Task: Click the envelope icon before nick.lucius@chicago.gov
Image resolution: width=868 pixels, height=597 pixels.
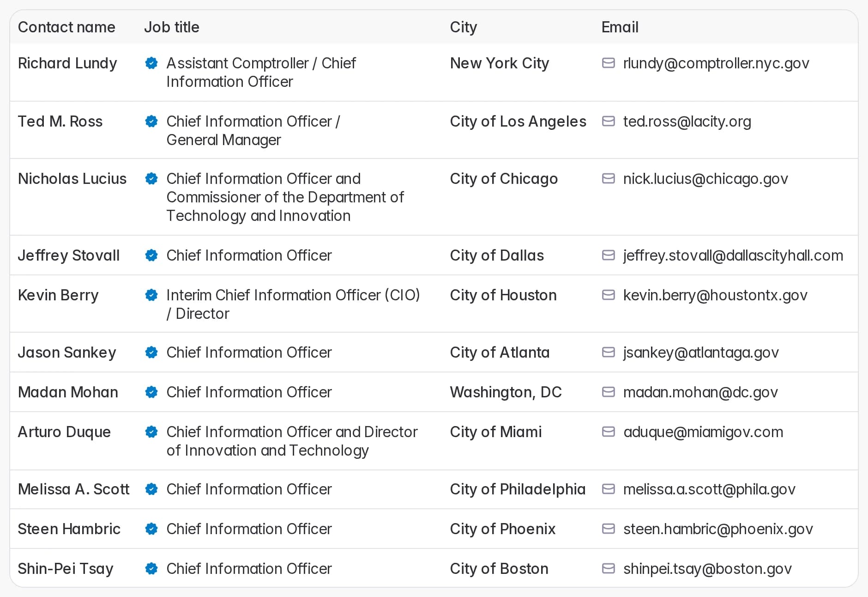Action: coord(609,178)
